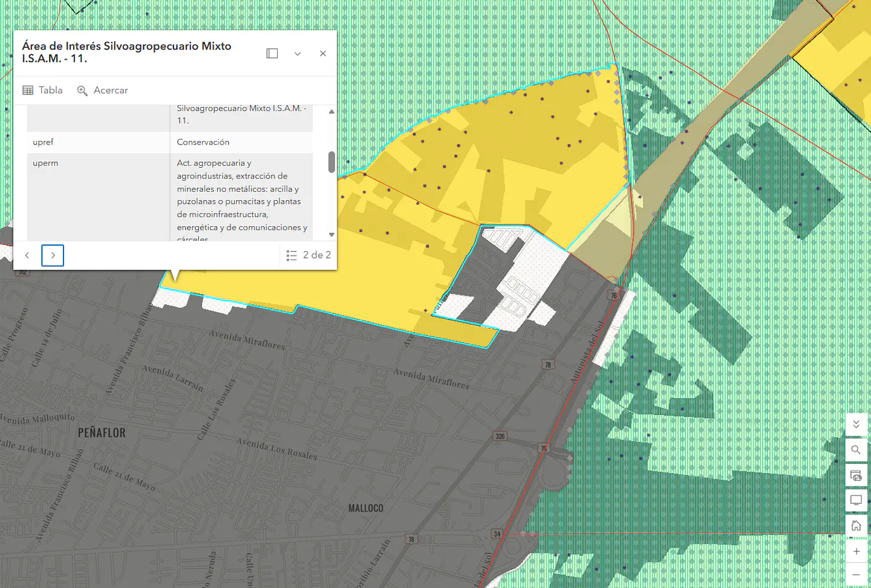Zoom out on the map
Image resolution: width=871 pixels, height=588 pixels.
(x=856, y=575)
